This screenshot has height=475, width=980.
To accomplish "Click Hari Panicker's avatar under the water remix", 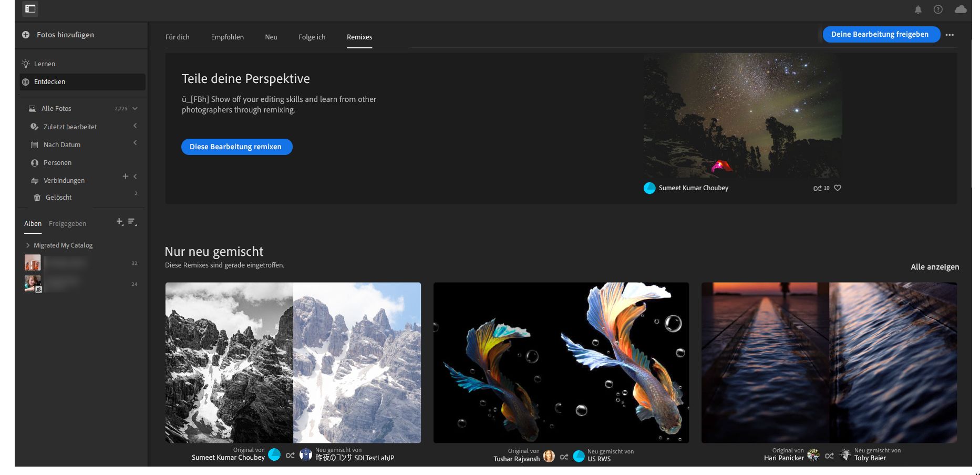I will pyautogui.click(x=813, y=455).
